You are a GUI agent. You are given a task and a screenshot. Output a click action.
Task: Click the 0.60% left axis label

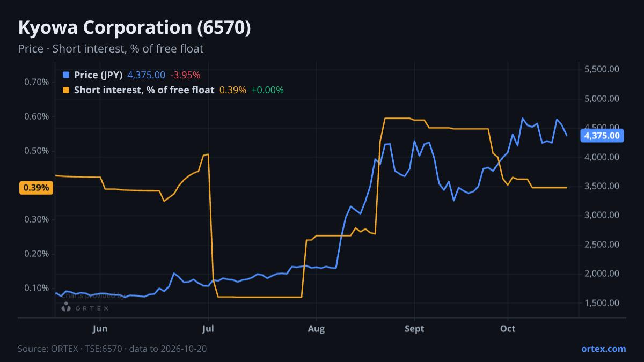click(36, 116)
